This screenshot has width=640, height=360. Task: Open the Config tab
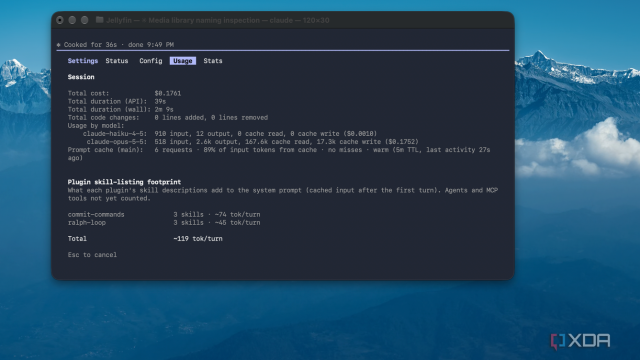(x=151, y=61)
